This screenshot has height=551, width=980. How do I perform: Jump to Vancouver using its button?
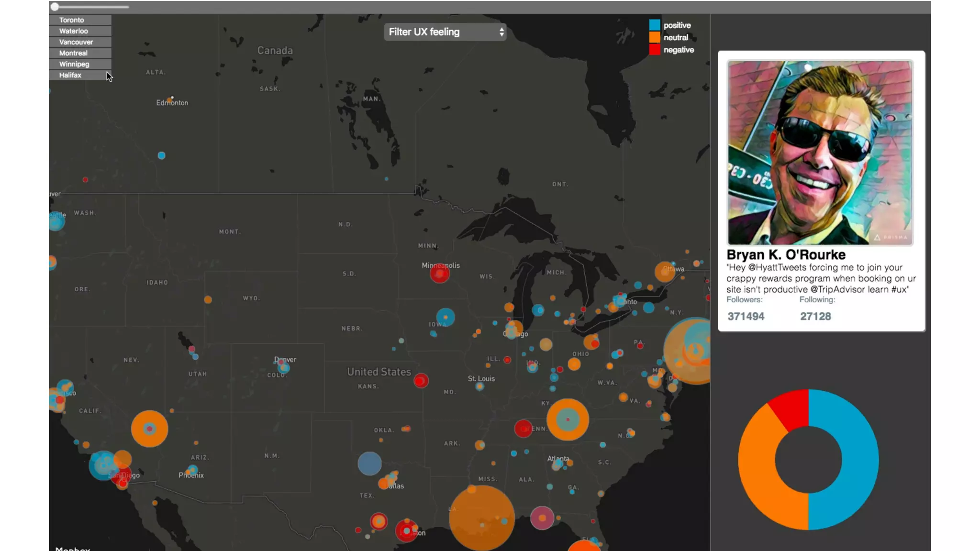click(80, 42)
